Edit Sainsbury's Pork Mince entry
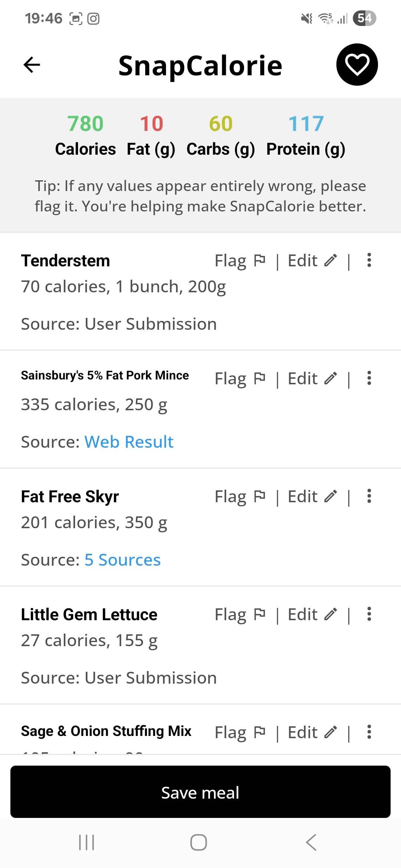 pos(312,379)
